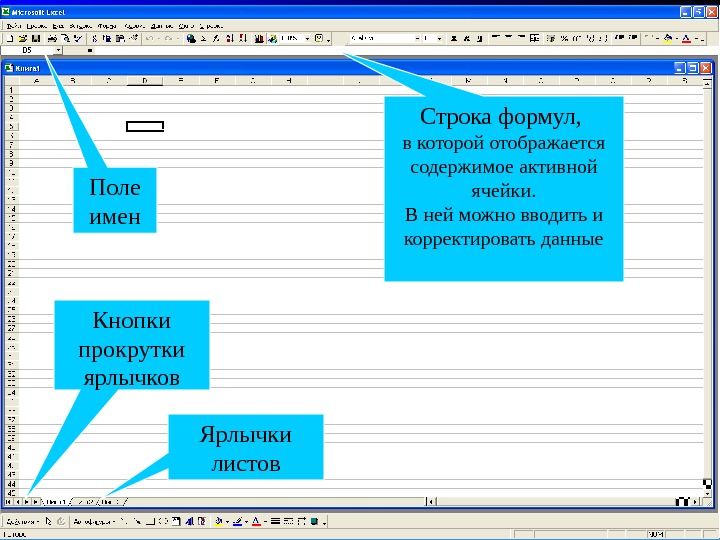Open Fill Color dropdown in Formatting toolbar
The width and height of the screenshot is (720, 540).
tap(677, 39)
